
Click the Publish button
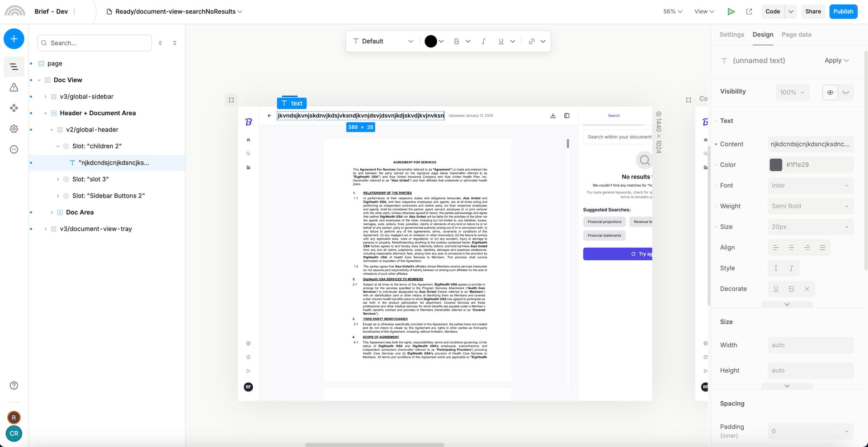[x=843, y=12]
